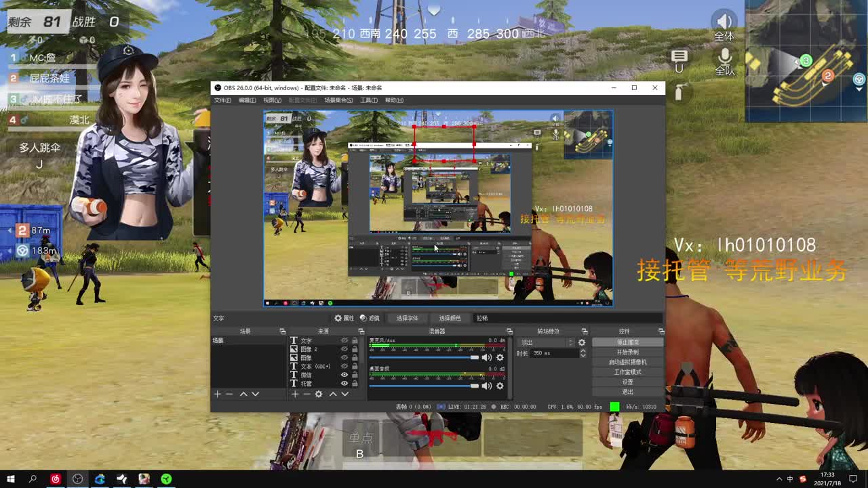This screenshot has width=868, height=488.
Task: Open the 工具 menu in OBS
Action: point(369,100)
